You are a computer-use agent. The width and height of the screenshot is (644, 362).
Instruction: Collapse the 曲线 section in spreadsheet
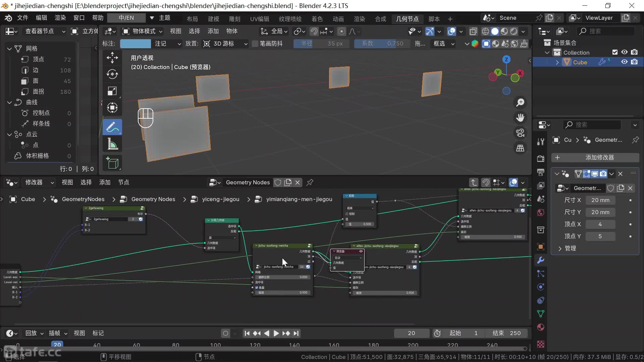click(x=9, y=102)
